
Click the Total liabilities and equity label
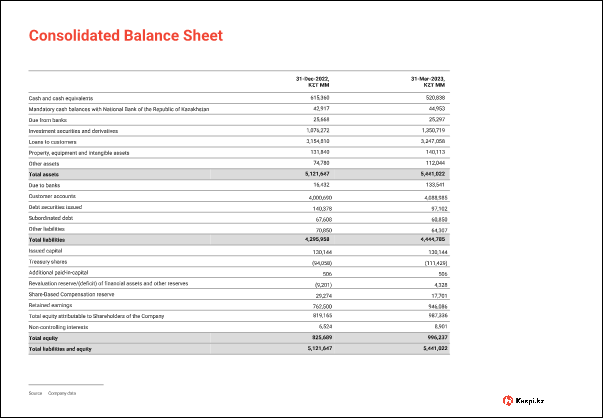pyautogui.click(x=59, y=349)
